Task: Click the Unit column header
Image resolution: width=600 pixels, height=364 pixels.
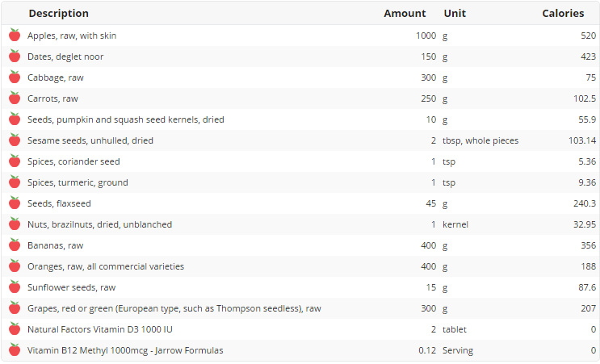Action: (x=455, y=14)
